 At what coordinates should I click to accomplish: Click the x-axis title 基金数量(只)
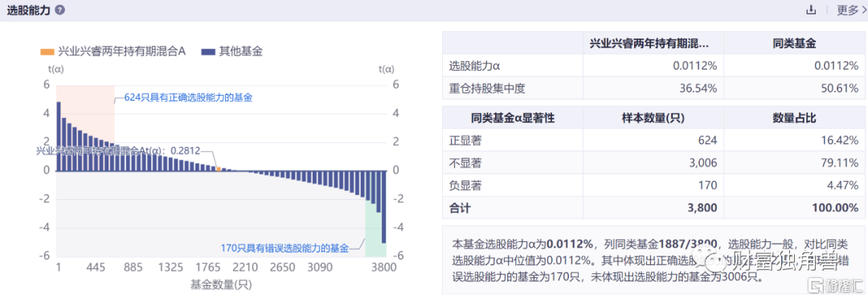[222, 285]
